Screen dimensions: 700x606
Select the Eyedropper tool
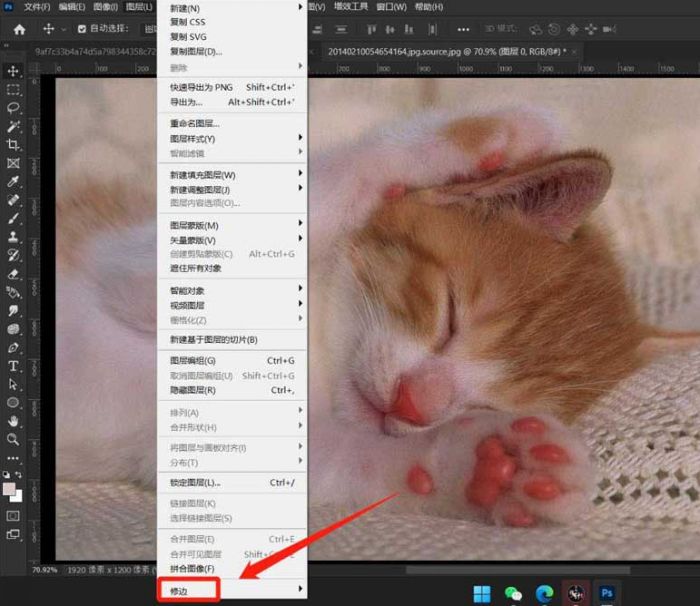tap(14, 181)
